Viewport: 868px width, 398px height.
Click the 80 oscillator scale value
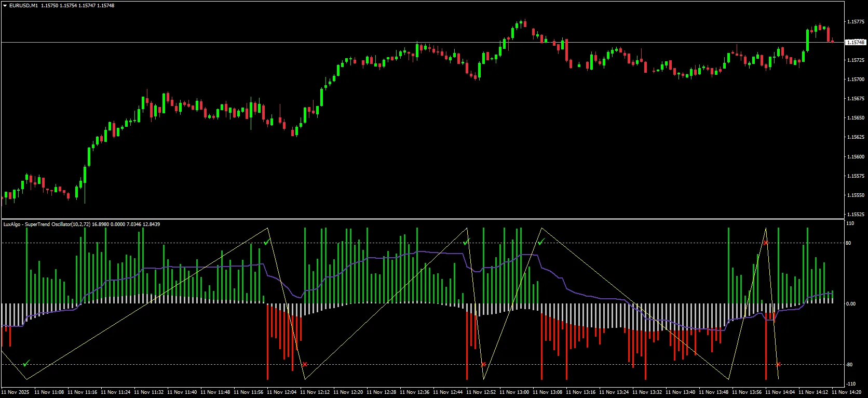[x=849, y=243]
